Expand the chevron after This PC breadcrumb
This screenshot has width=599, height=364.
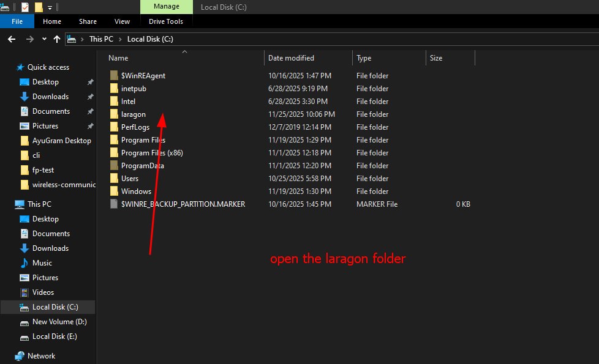(x=120, y=39)
